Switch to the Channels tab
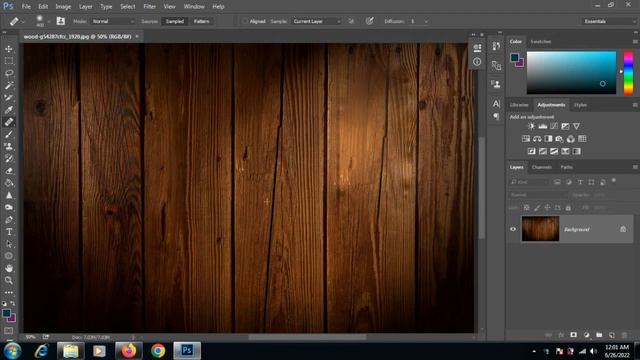Viewport: 640px width, 360px height. [x=542, y=167]
